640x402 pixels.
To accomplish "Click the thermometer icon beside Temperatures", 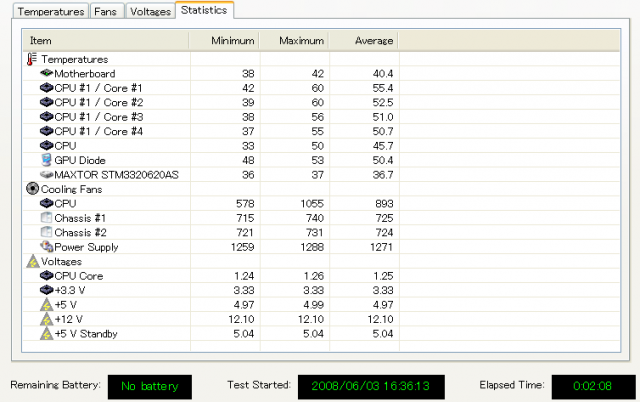I will click(x=32, y=59).
